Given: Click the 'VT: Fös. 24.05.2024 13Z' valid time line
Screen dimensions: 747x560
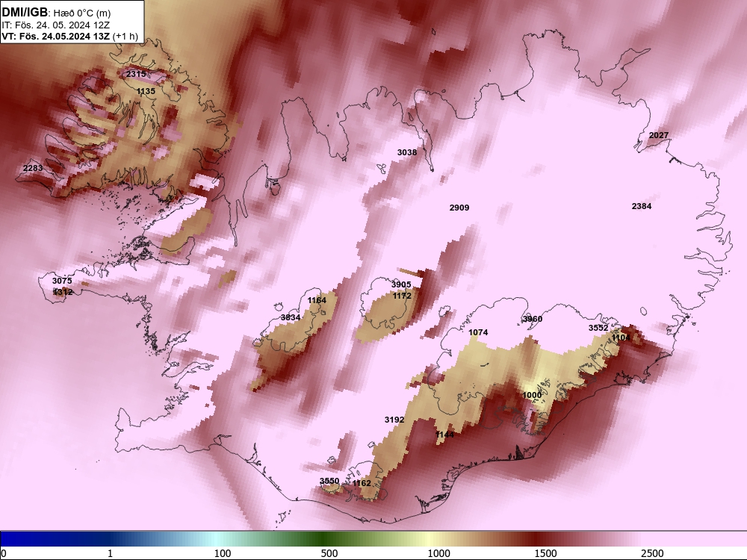Looking at the screenshot, I should pyautogui.click(x=56, y=36).
